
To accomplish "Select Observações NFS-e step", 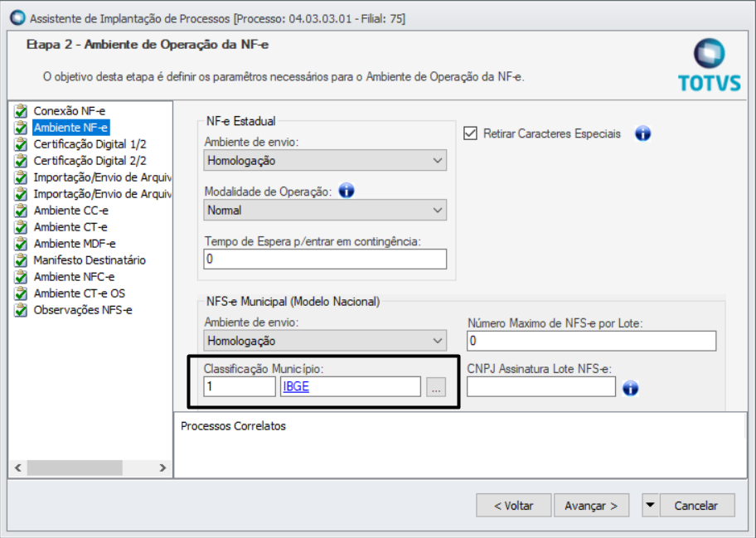I will point(82,310).
